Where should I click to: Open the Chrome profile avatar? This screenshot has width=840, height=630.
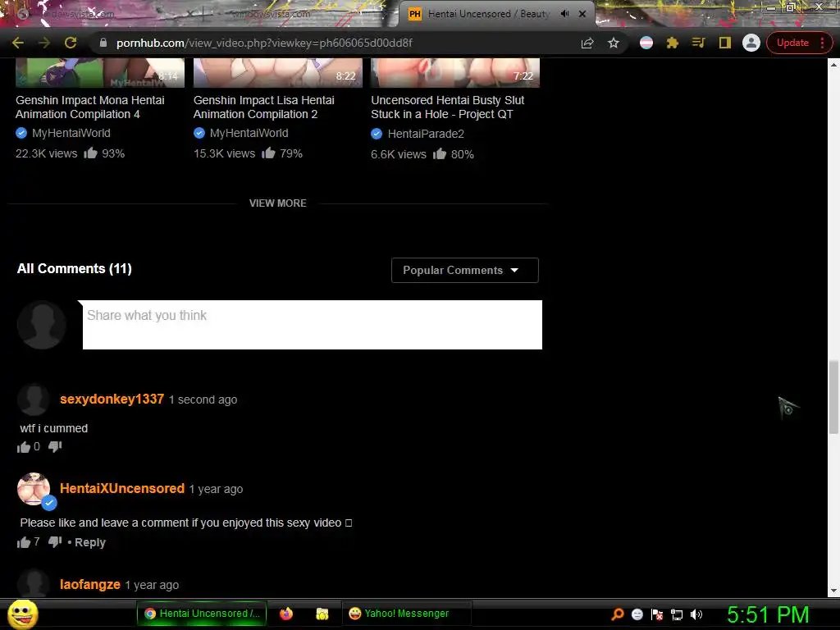click(751, 43)
